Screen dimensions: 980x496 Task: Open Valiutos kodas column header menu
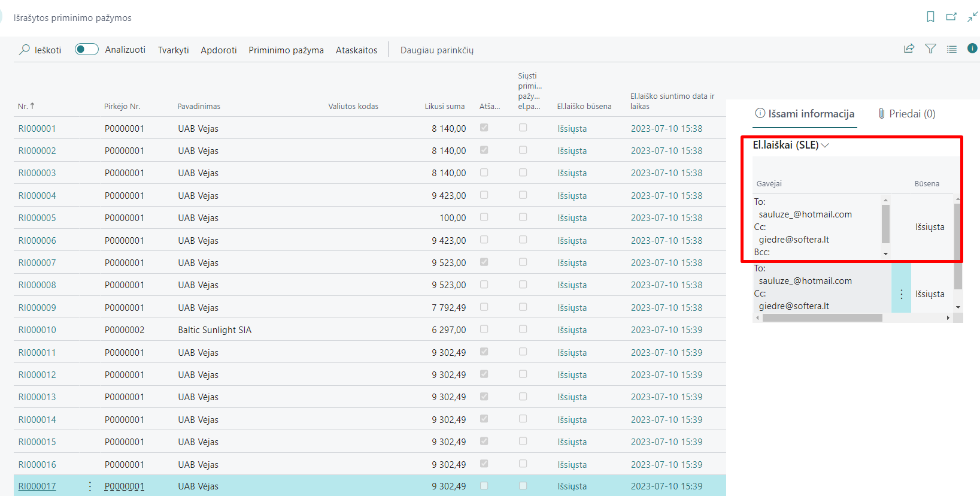[x=353, y=106]
